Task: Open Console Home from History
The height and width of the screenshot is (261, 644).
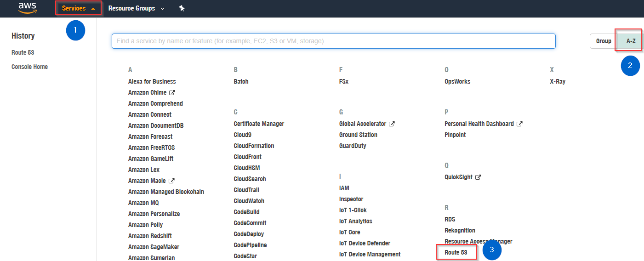Action: click(x=29, y=67)
